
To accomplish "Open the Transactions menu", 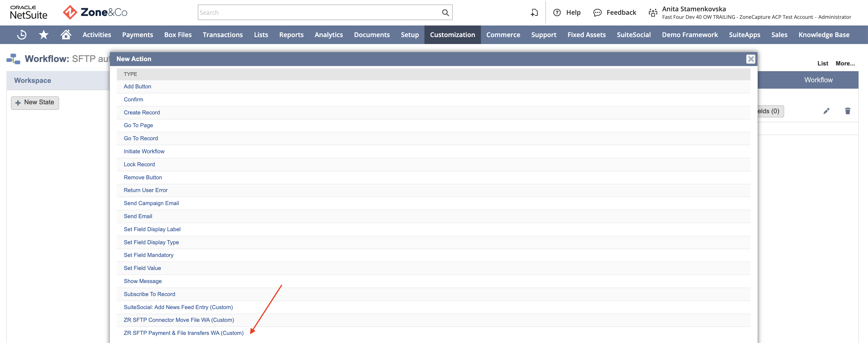I will click(x=222, y=35).
